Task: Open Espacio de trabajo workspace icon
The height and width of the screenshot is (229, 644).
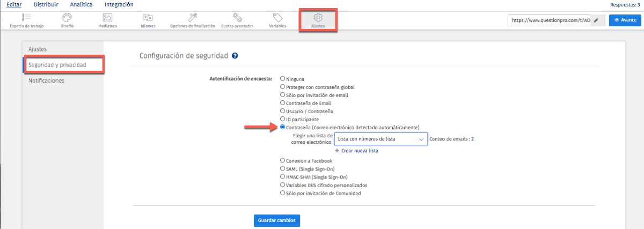Action: coord(26,17)
